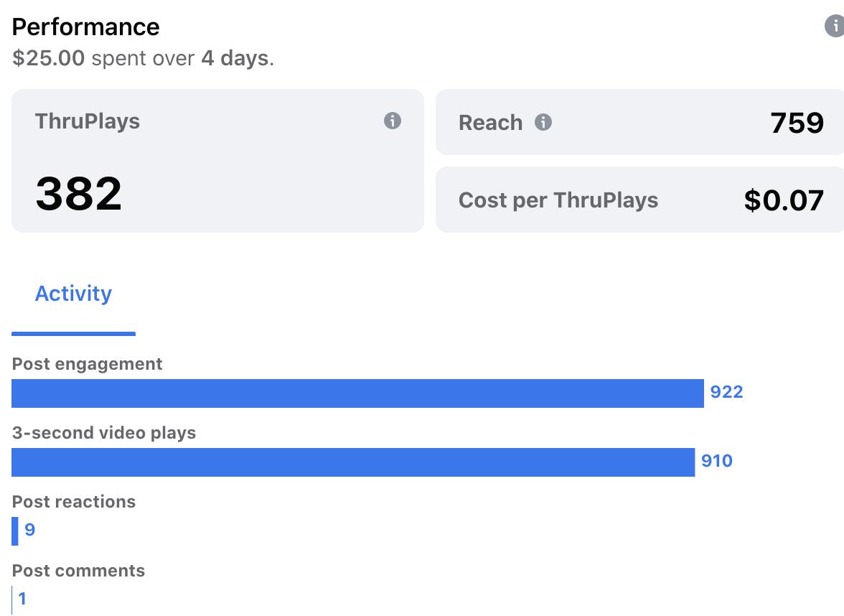Screen dimensions: 844x616
Task: Select the Reach value 759
Action: point(797,123)
